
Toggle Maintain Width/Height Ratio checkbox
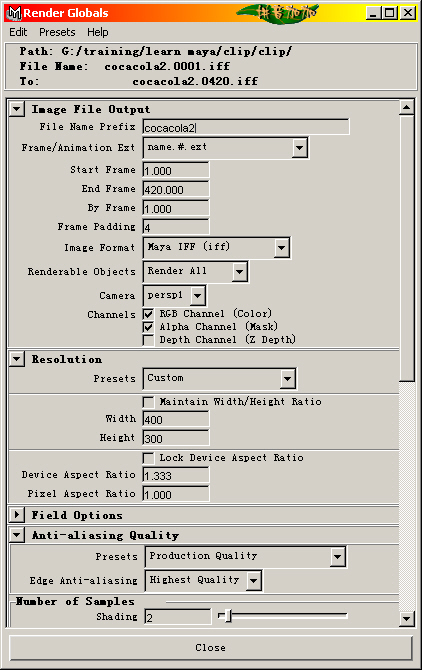pos(148,402)
